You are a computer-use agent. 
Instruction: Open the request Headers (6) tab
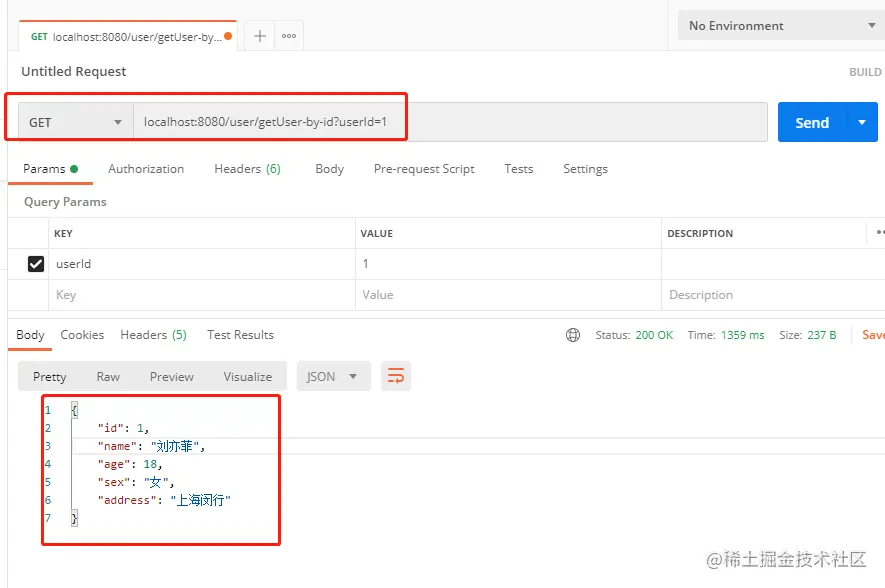247,169
